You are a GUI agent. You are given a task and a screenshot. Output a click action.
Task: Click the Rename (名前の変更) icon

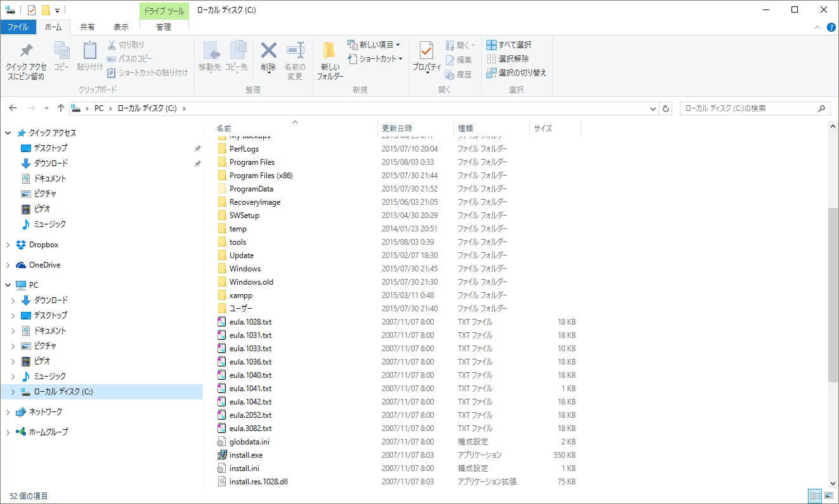click(x=295, y=51)
